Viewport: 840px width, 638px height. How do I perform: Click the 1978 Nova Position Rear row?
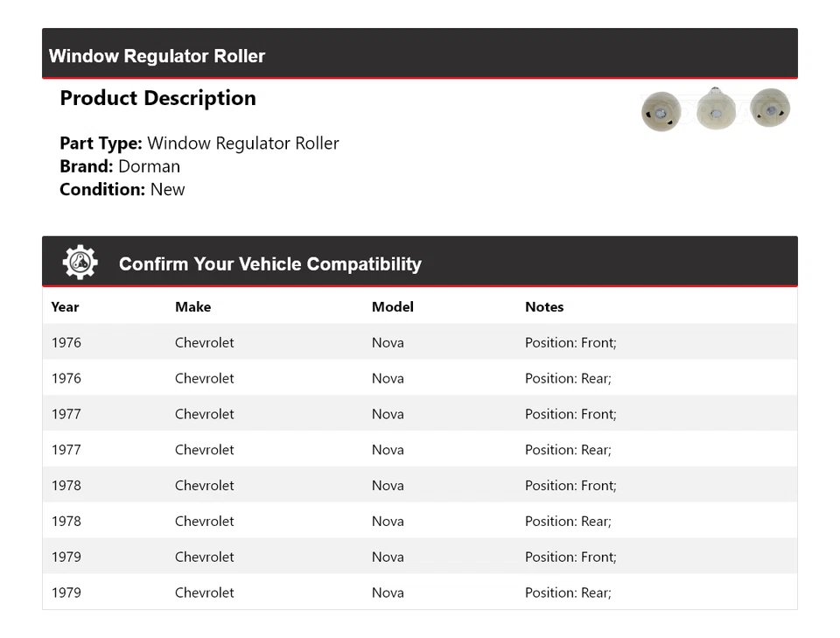click(x=419, y=521)
